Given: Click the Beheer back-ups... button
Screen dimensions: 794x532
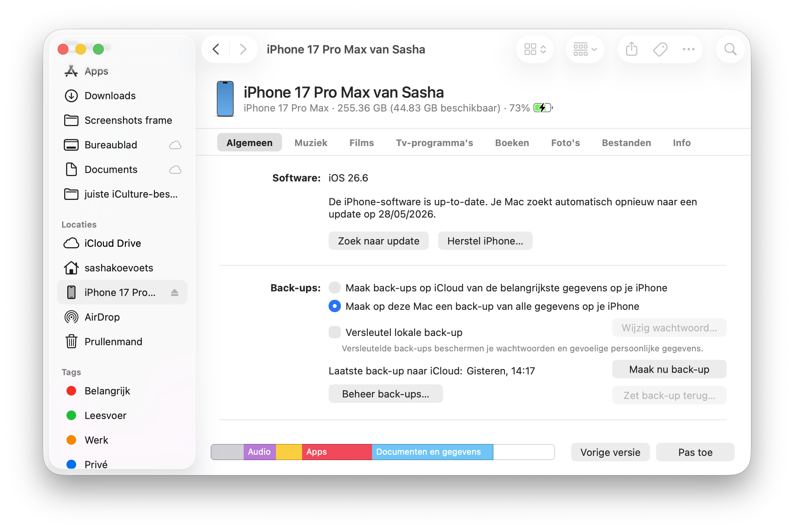Looking at the screenshot, I should (x=385, y=394).
